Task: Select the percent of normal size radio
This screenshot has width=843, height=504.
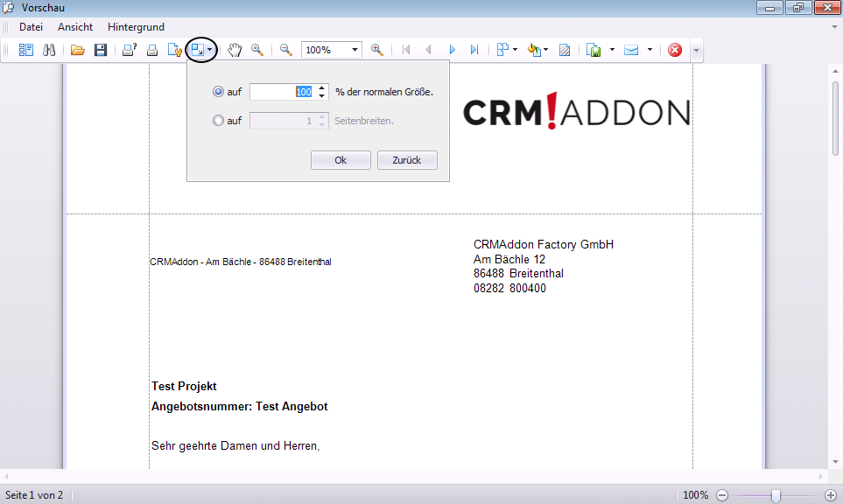Action: 218,91
